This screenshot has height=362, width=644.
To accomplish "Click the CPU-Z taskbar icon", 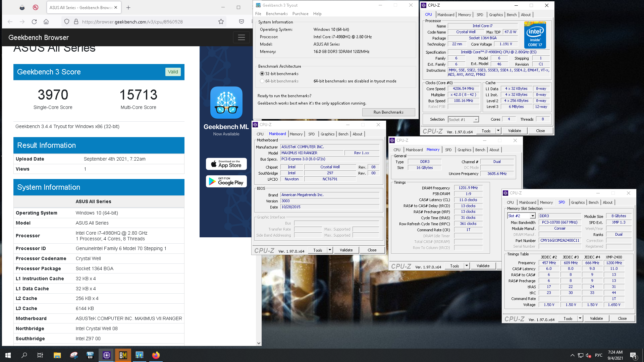I will [x=107, y=355].
